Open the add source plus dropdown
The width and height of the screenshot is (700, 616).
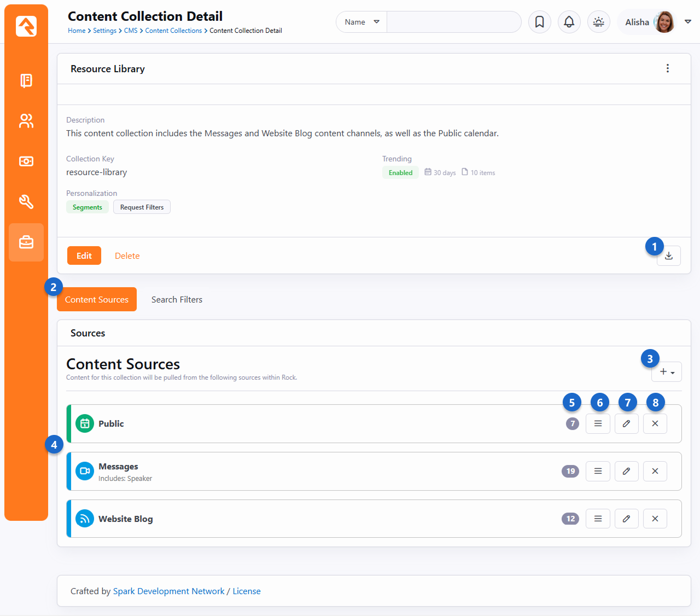click(667, 372)
